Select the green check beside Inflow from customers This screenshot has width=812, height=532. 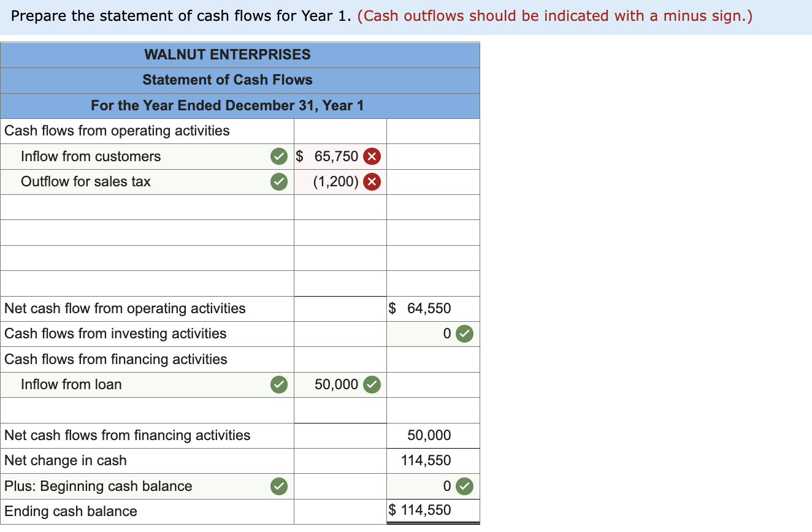(x=279, y=156)
